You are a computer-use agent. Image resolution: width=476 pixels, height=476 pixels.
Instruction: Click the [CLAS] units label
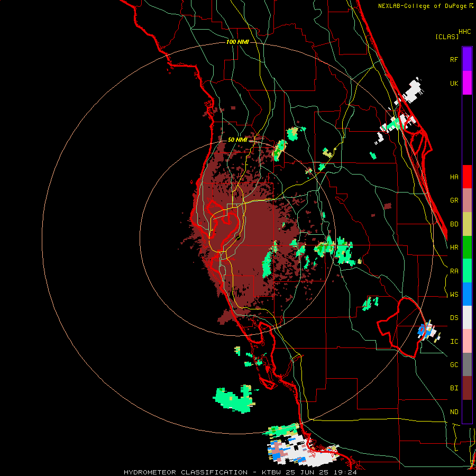(446, 36)
